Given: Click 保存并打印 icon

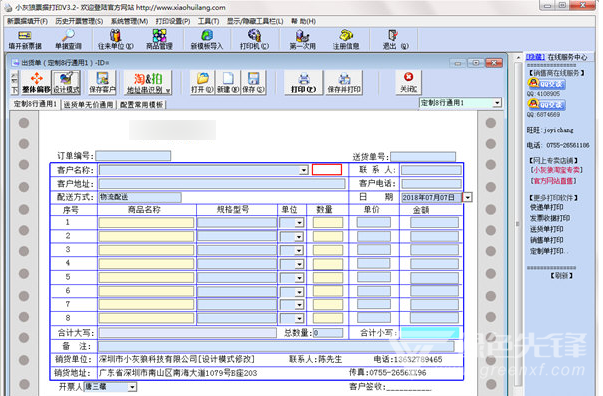Looking at the screenshot, I should 344,83.
